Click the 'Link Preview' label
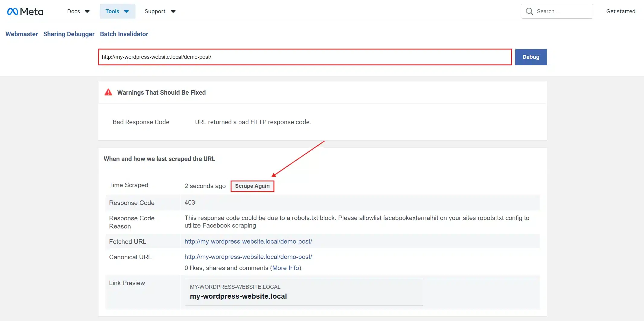The image size is (644, 321). point(127,283)
